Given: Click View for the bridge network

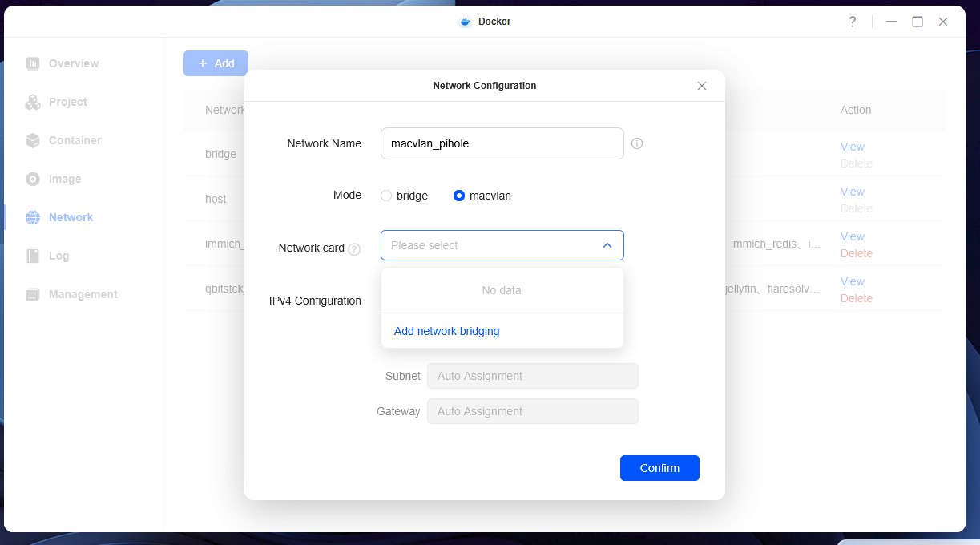Looking at the screenshot, I should coord(852,147).
